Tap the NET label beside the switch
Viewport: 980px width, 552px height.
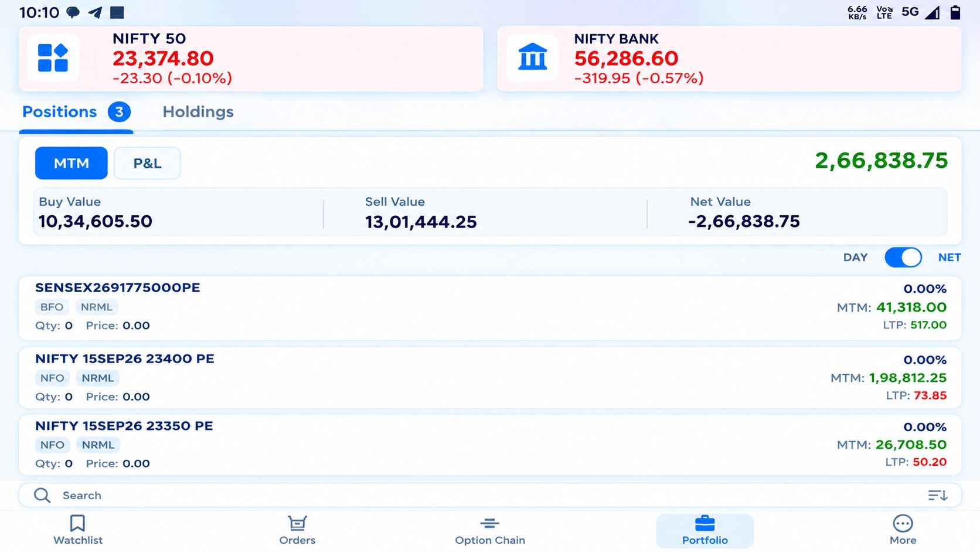tap(950, 258)
